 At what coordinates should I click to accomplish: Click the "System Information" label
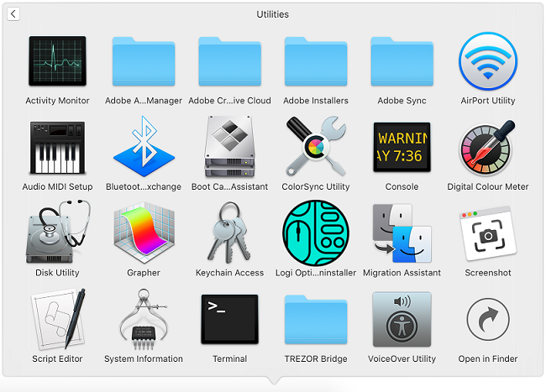tap(144, 358)
